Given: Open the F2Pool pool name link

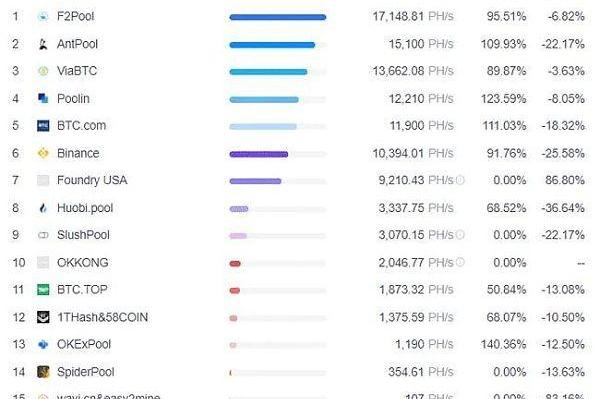Looking at the screenshot, I should [x=75, y=16].
